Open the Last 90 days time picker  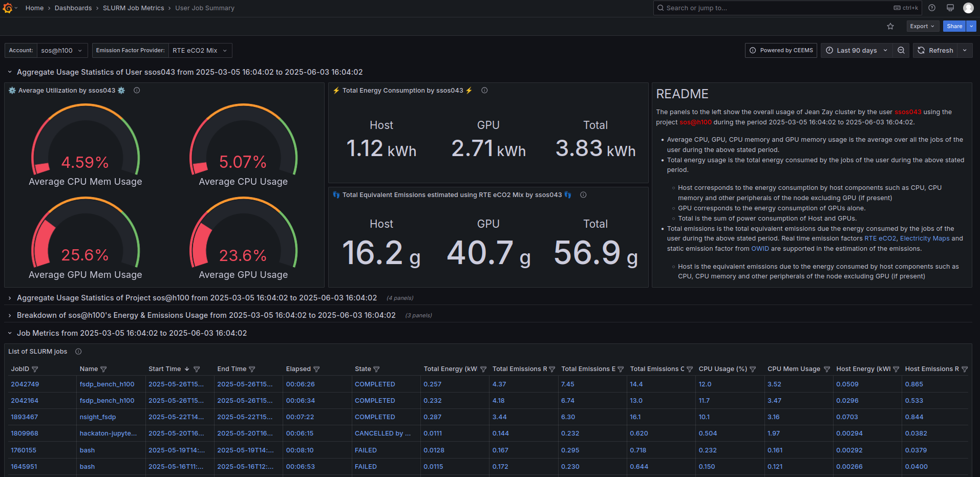click(x=856, y=50)
